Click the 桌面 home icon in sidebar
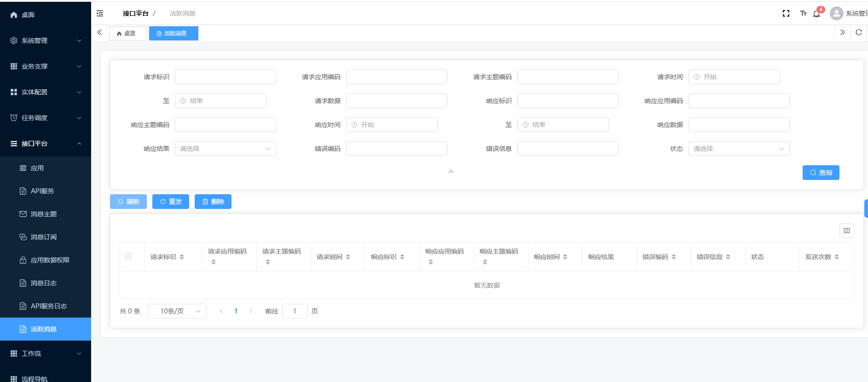Image resolution: width=868 pixels, height=382 pixels. click(14, 15)
